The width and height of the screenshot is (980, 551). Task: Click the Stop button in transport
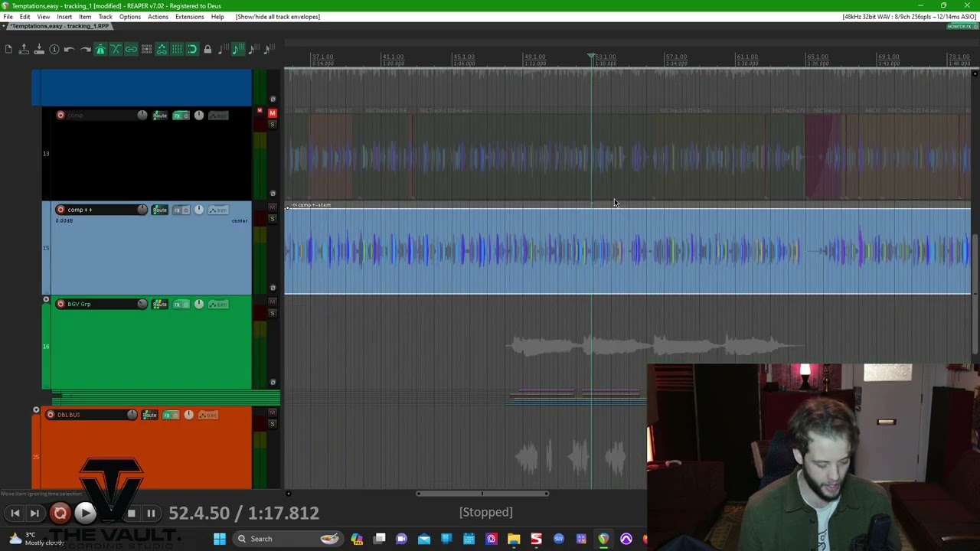[x=131, y=513]
